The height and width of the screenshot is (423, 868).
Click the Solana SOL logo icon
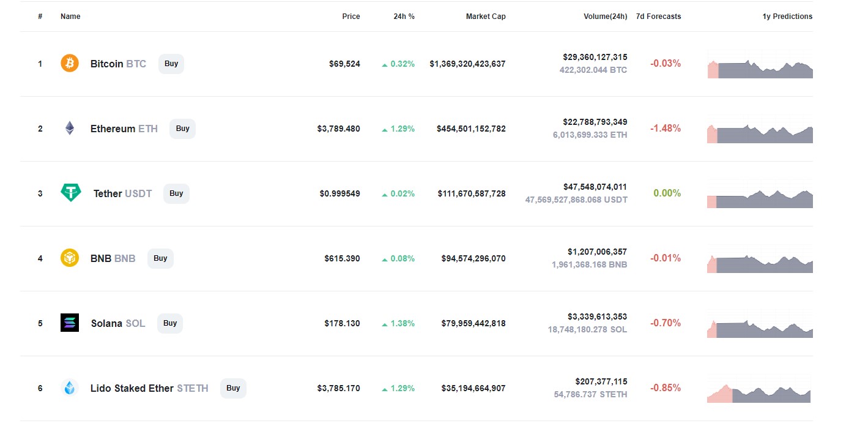pos(69,323)
